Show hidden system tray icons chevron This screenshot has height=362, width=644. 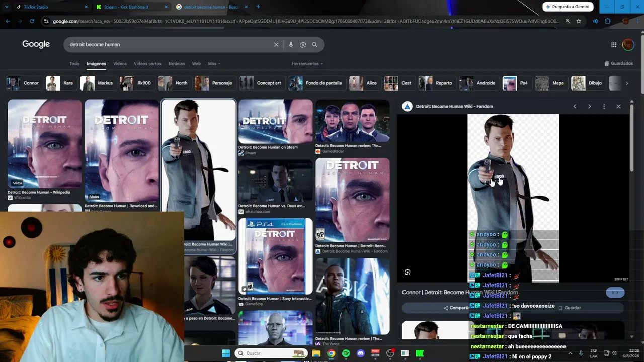570,353
